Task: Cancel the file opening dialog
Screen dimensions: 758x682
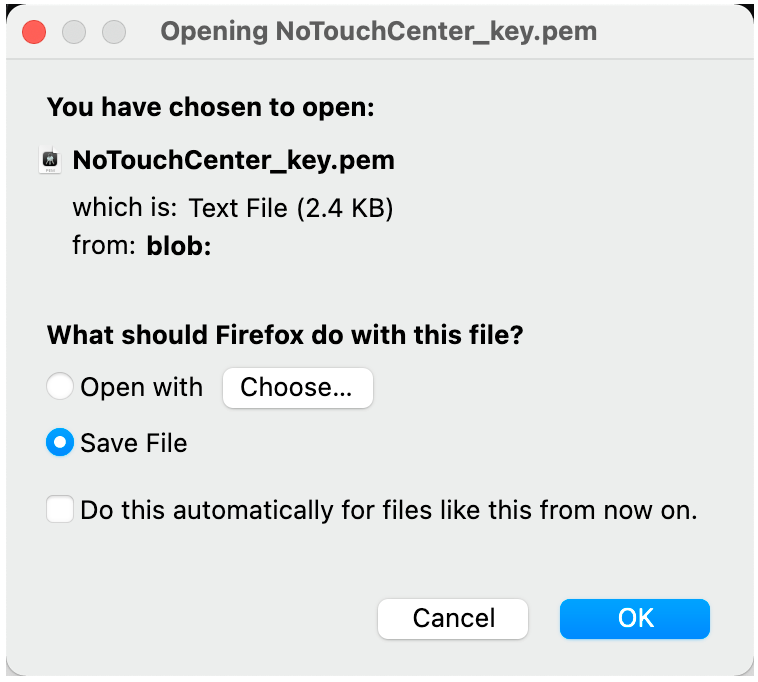Action: click(x=453, y=619)
